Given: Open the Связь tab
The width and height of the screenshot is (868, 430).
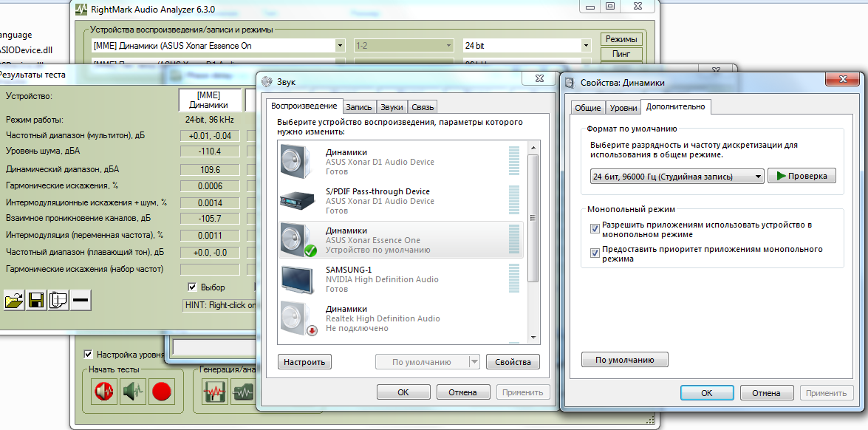Looking at the screenshot, I should [423, 107].
